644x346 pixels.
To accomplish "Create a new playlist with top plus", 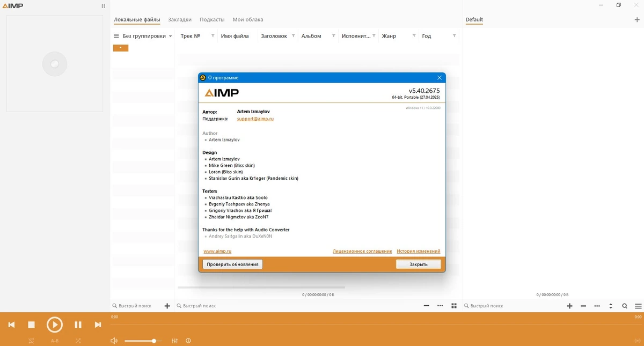I will (x=637, y=20).
